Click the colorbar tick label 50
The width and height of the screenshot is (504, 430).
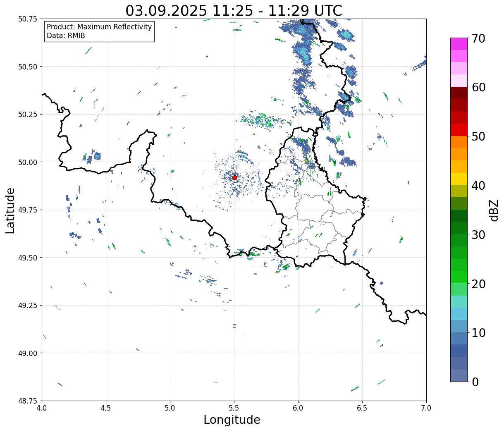tap(478, 136)
